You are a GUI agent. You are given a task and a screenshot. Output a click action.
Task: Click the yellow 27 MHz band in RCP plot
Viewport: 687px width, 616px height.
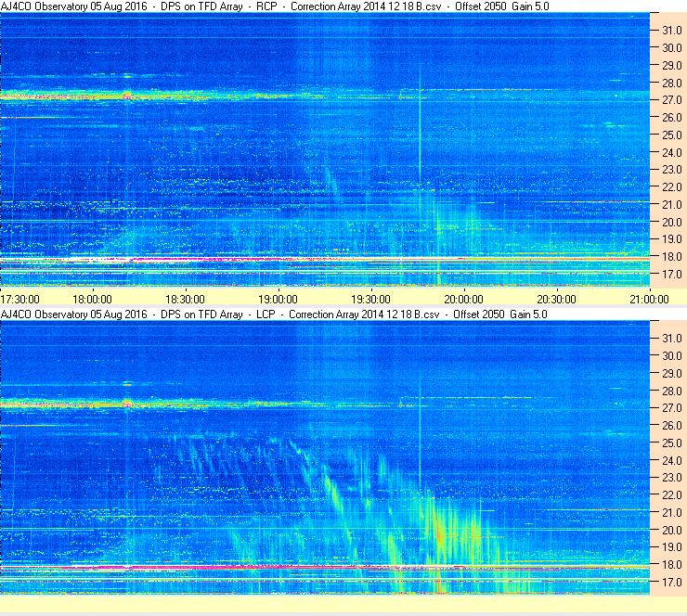132,96
